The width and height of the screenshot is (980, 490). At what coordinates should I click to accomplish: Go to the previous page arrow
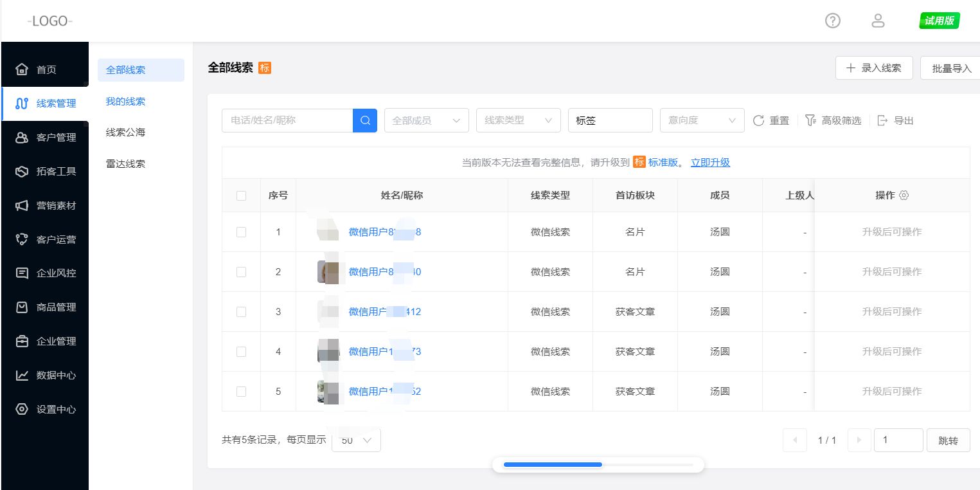[795, 440]
